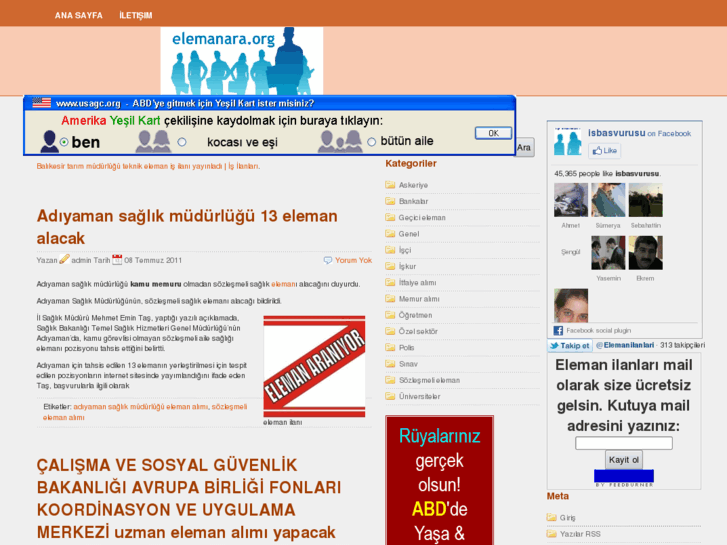Click the pencil author icon beside admin
The width and height of the screenshot is (727, 545).
coord(64,259)
